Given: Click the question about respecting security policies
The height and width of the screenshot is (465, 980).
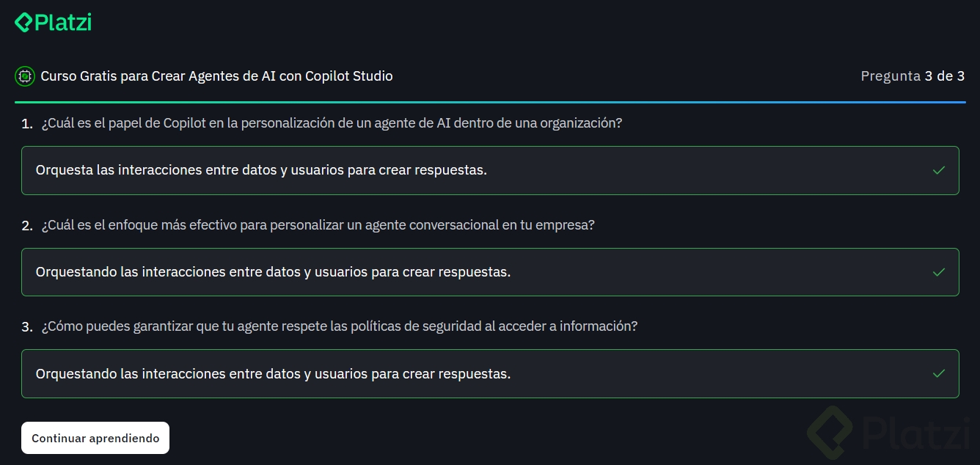Looking at the screenshot, I should (339, 326).
